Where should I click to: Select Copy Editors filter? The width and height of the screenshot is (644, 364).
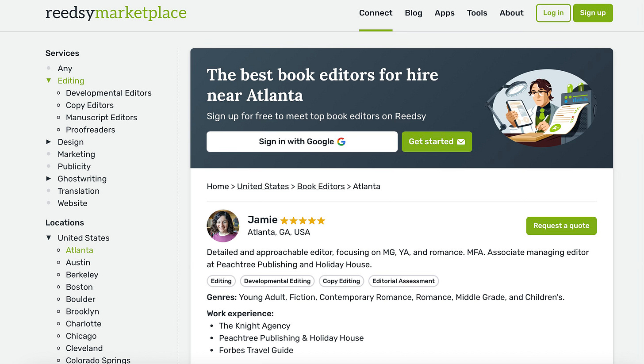click(x=90, y=105)
